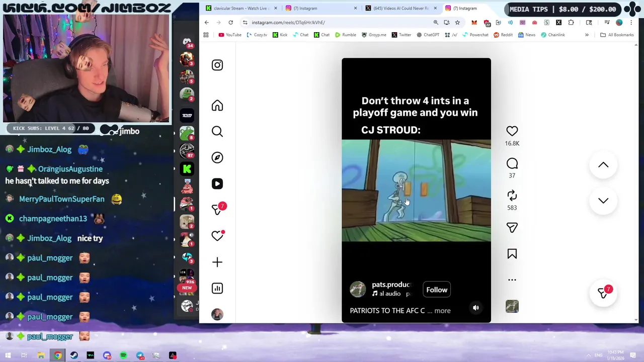
Task: Open Instagram Search from sidebar
Action: point(217,132)
